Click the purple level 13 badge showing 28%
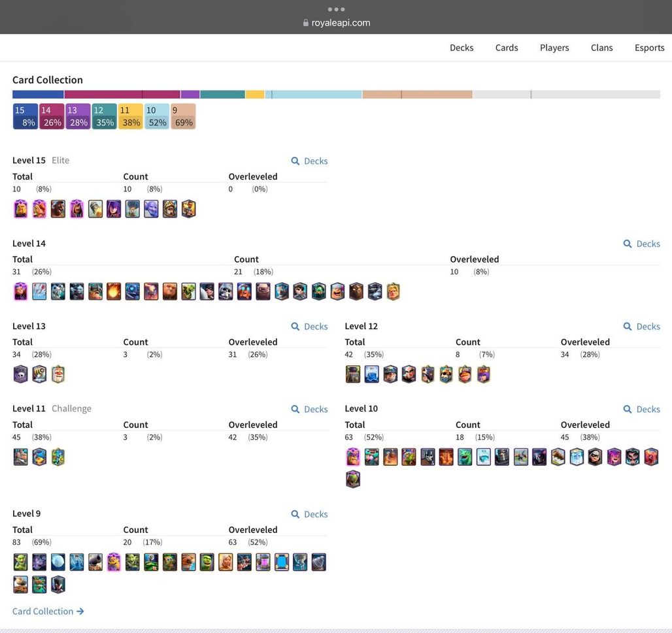The height and width of the screenshot is (633, 672). [78, 116]
